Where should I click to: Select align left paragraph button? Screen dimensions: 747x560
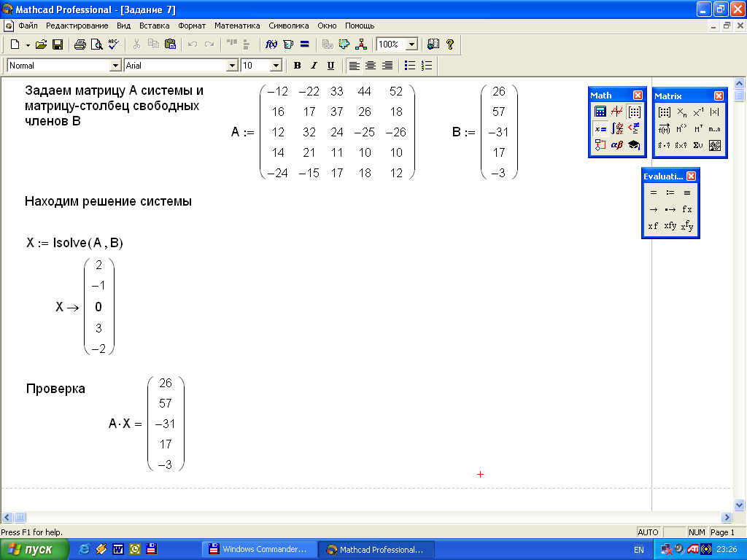(354, 66)
